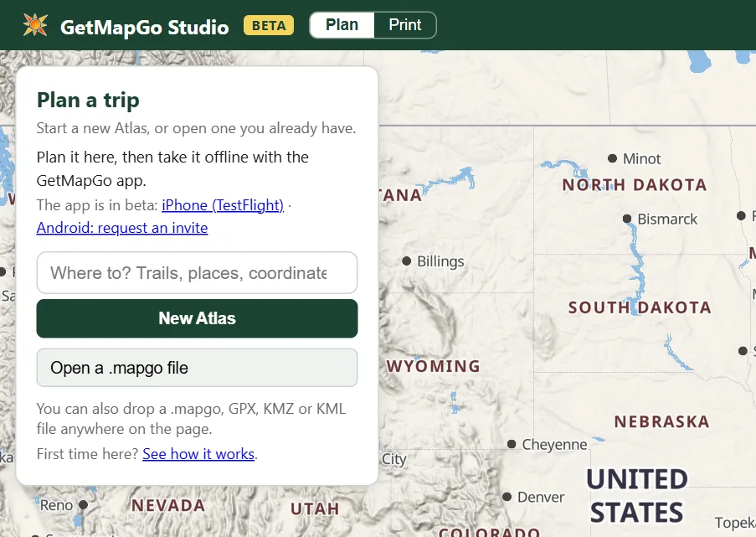756x537 pixels.
Task: Click the NEBRASKA state label
Action: coord(661,421)
